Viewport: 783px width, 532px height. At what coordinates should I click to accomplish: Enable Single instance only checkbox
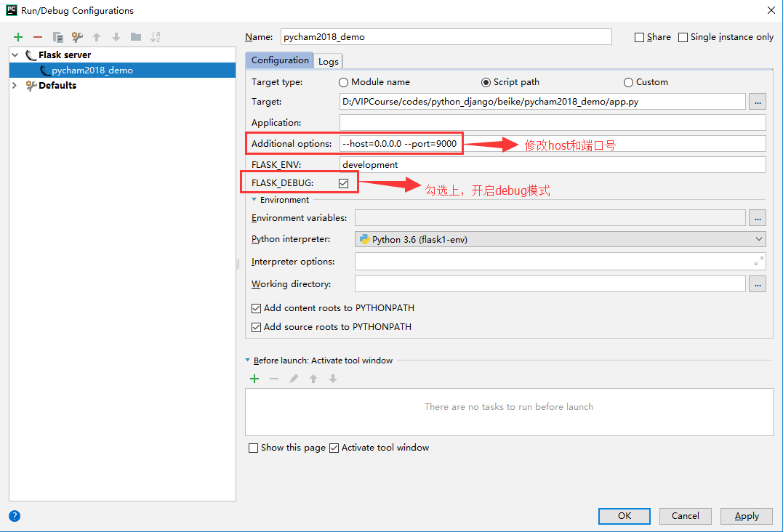pyautogui.click(x=683, y=38)
